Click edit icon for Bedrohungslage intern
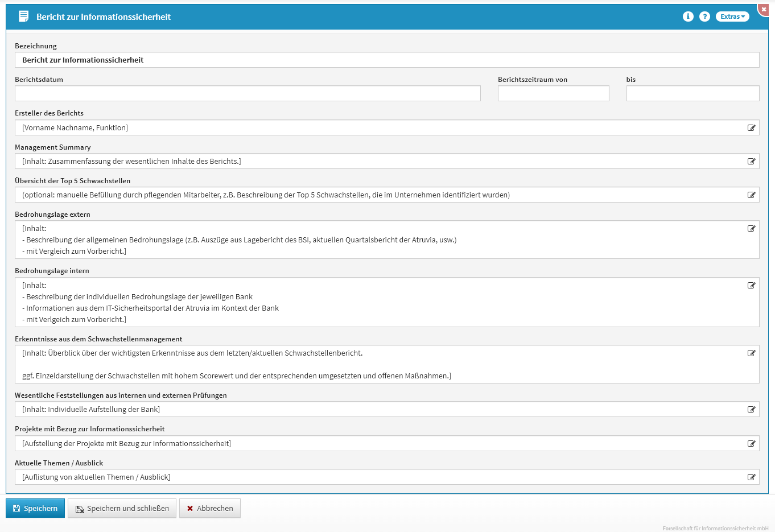775x532 pixels. [751, 286]
